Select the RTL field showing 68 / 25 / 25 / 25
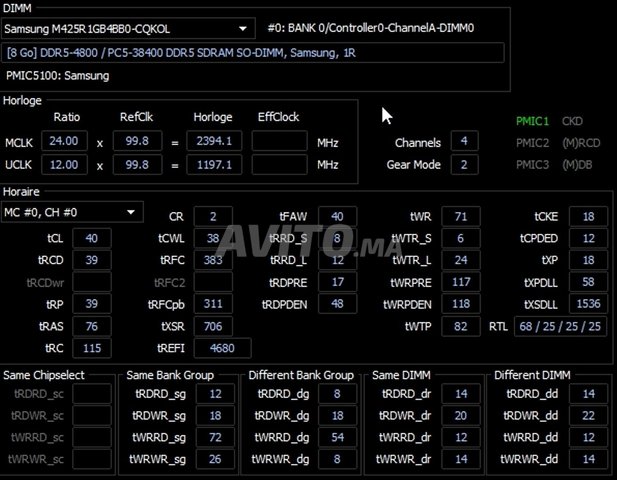The image size is (617, 480). [560, 326]
